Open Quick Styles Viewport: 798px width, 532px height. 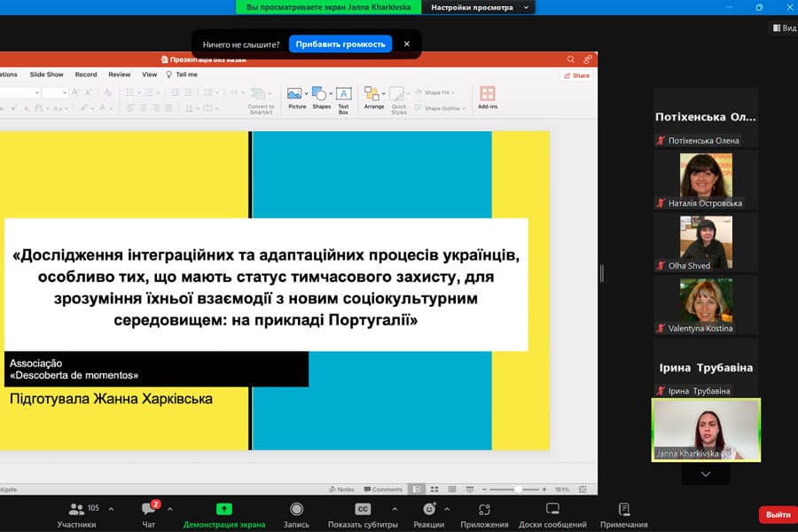click(x=397, y=93)
